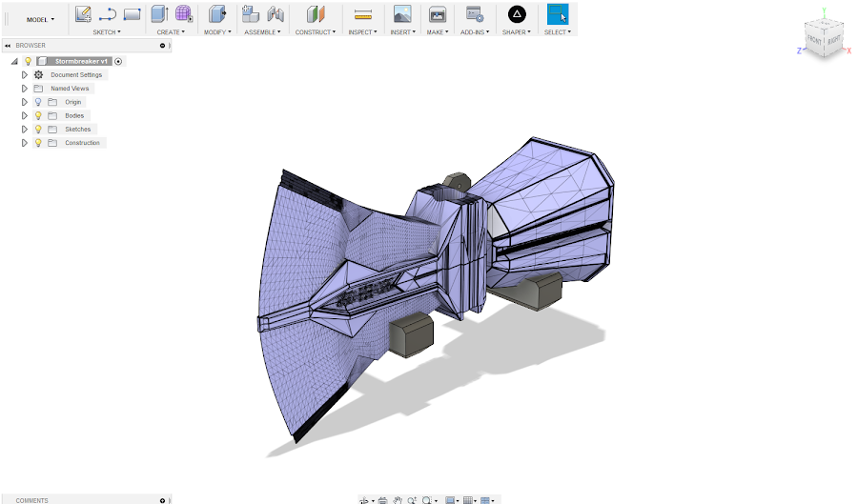
Task: Choose the Joint tool icon
Action: pyautogui.click(x=276, y=14)
